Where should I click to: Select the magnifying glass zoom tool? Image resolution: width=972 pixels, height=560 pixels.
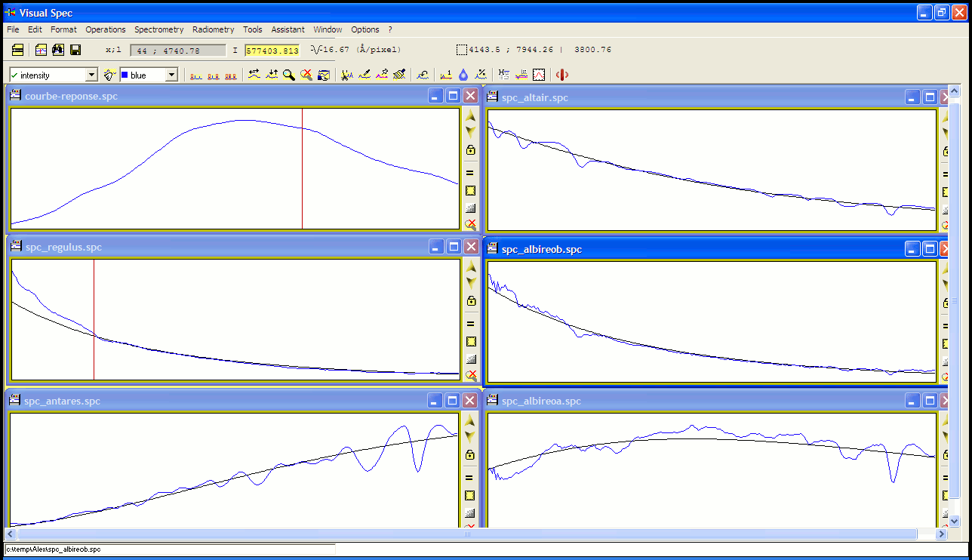click(x=289, y=75)
